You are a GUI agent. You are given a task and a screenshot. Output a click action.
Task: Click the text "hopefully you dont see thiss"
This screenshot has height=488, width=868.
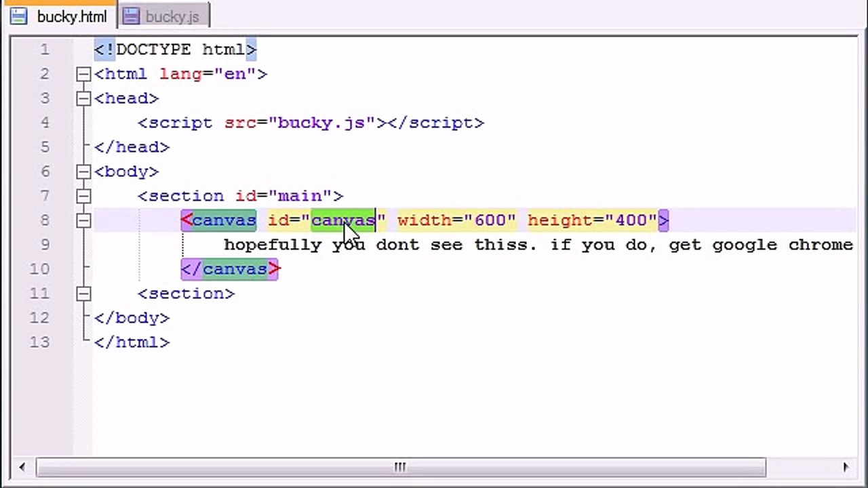376,245
